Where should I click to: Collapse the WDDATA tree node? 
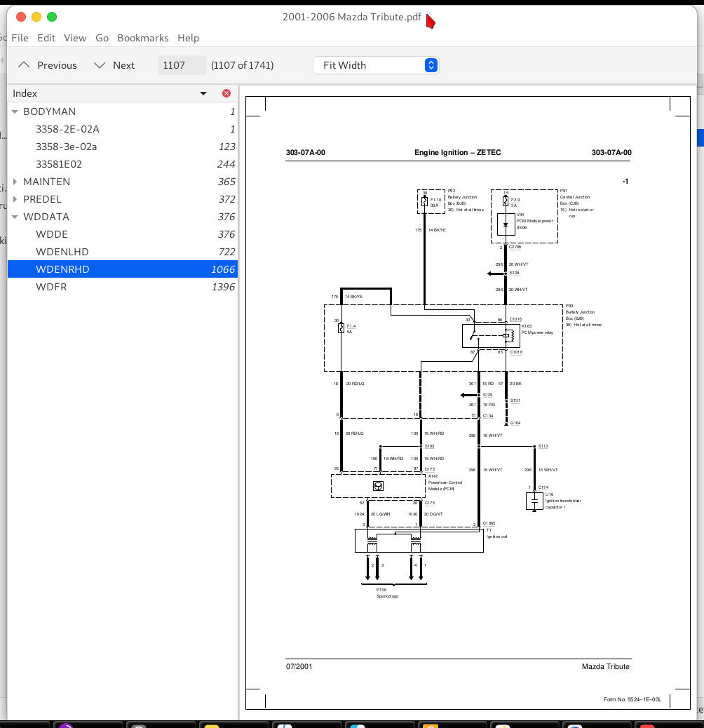click(x=15, y=217)
